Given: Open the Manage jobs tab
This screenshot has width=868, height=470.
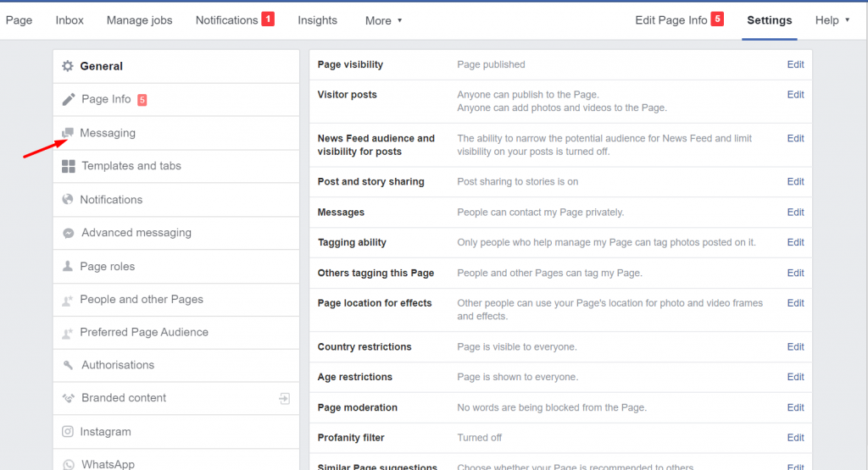Looking at the screenshot, I should pos(140,20).
